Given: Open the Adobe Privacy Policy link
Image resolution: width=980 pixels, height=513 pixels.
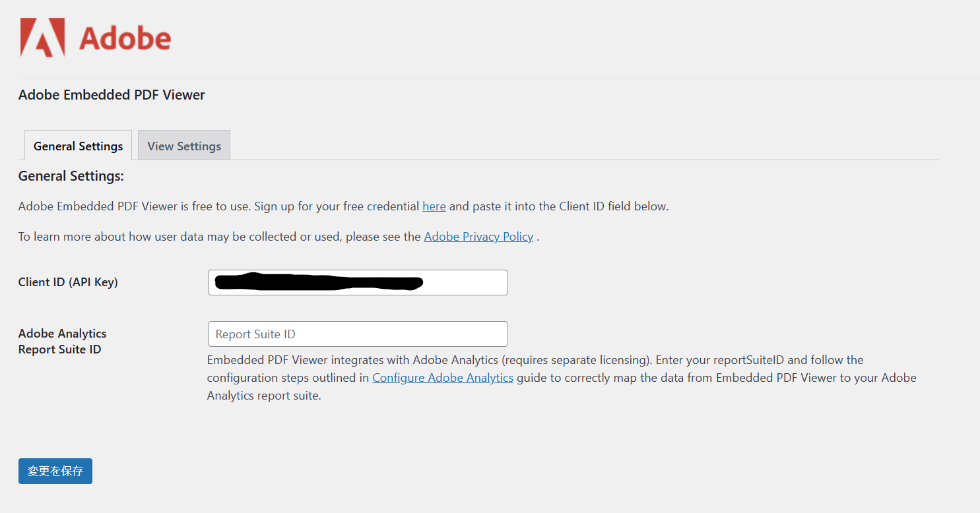Looking at the screenshot, I should pyautogui.click(x=478, y=237).
